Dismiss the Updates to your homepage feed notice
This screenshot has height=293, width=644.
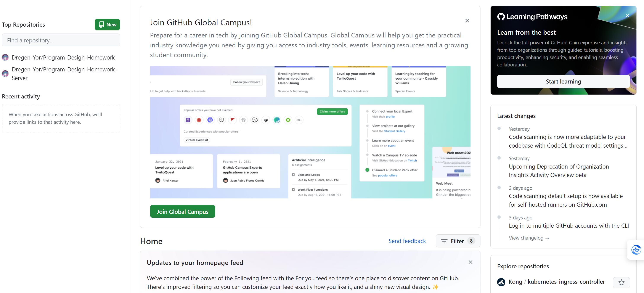(470, 262)
